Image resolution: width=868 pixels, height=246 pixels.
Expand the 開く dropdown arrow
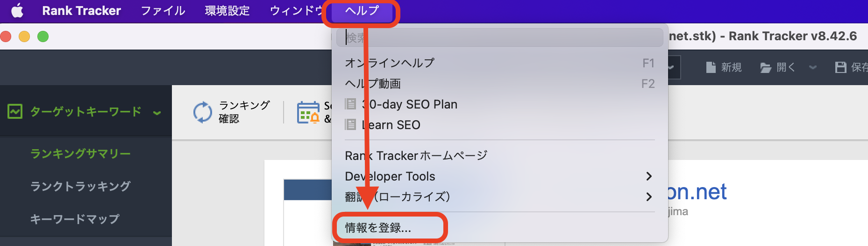(x=813, y=67)
